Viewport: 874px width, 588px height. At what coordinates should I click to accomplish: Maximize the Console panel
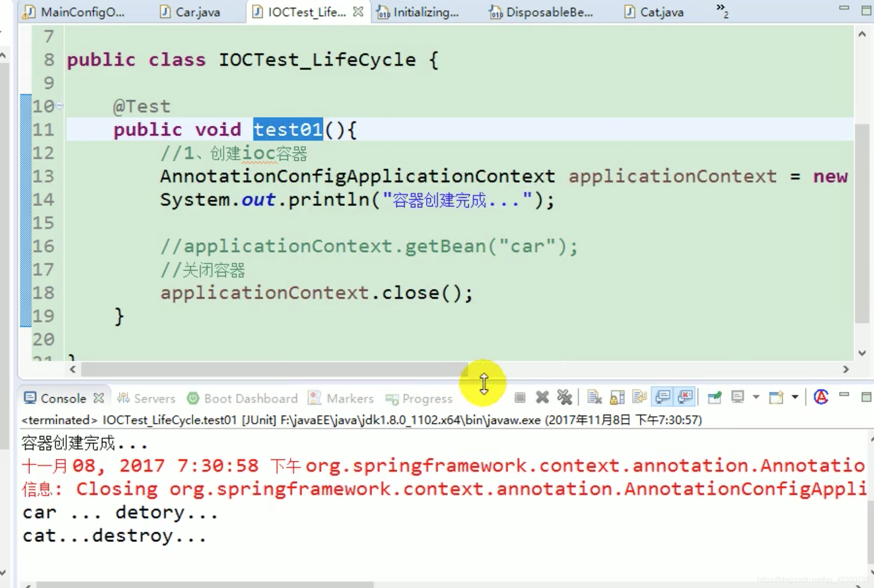[x=866, y=397]
